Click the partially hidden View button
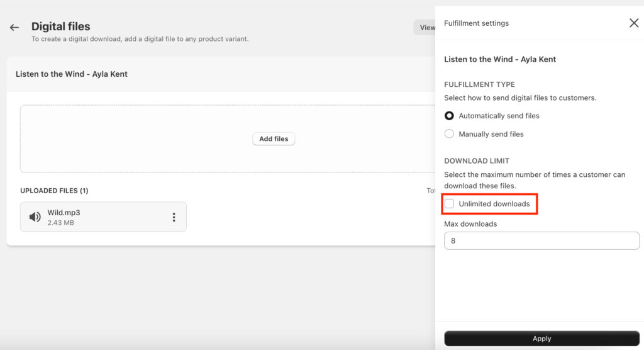Image resolution: width=644 pixels, height=350 pixels. [425, 27]
